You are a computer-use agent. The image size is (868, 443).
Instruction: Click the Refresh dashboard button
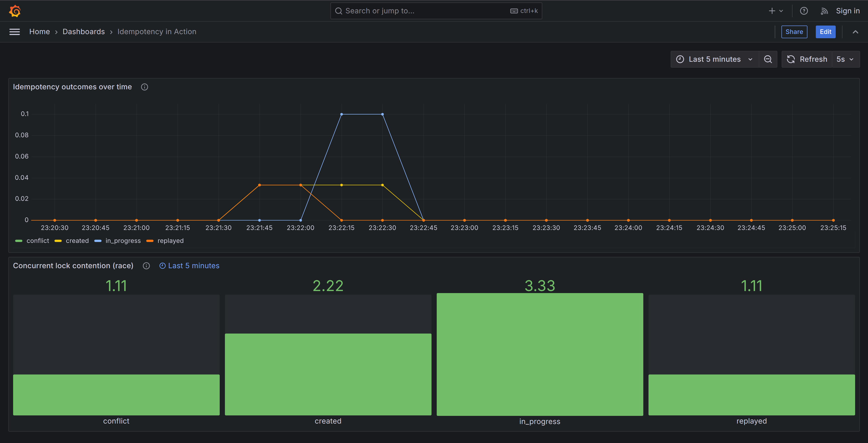click(807, 59)
